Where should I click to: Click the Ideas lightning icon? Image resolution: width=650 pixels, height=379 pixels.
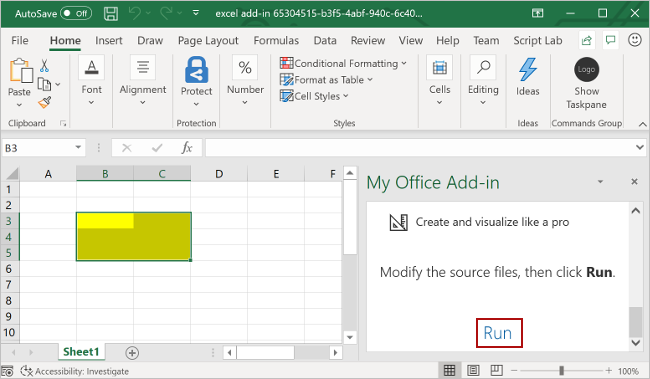tap(527, 69)
